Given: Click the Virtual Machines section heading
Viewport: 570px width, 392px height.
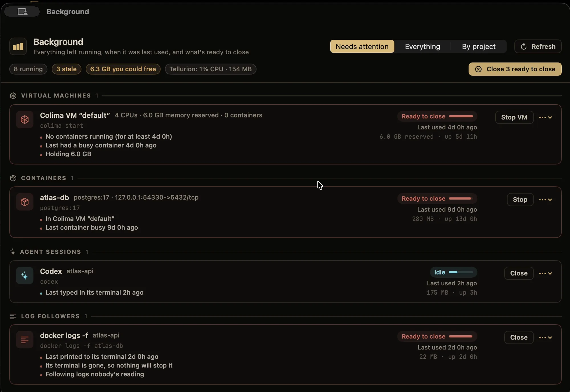Looking at the screenshot, I should [56, 96].
